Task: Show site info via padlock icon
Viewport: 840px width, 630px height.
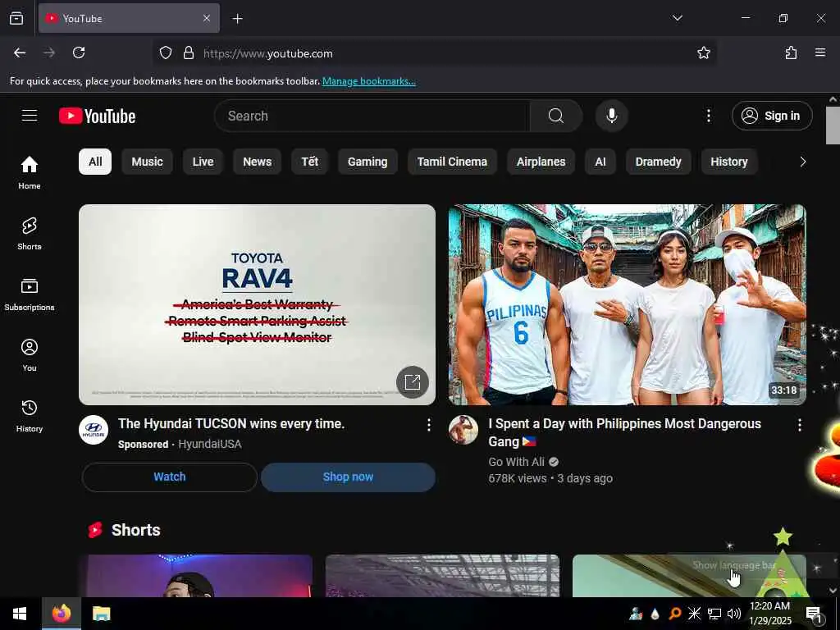Action: pyautogui.click(x=189, y=53)
